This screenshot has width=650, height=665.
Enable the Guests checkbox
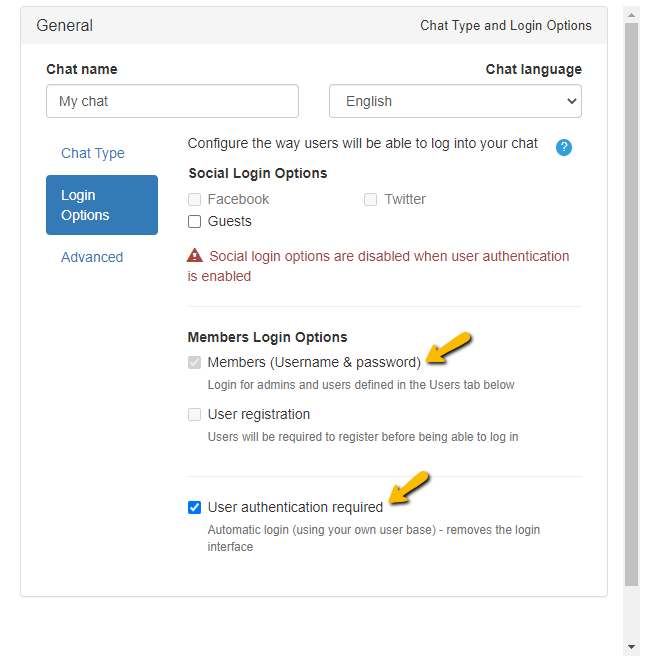pyautogui.click(x=195, y=221)
